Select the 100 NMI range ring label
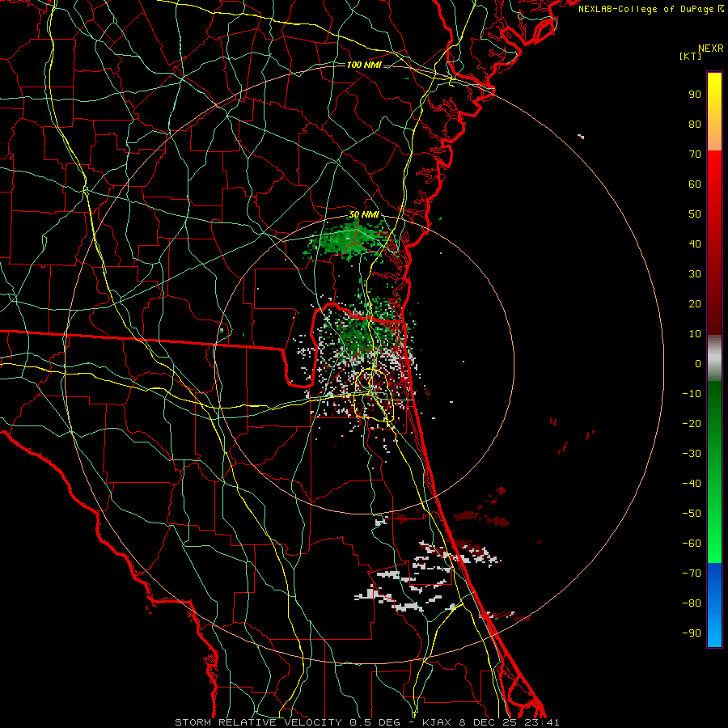This screenshot has width=728, height=728. [x=364, y=65]
